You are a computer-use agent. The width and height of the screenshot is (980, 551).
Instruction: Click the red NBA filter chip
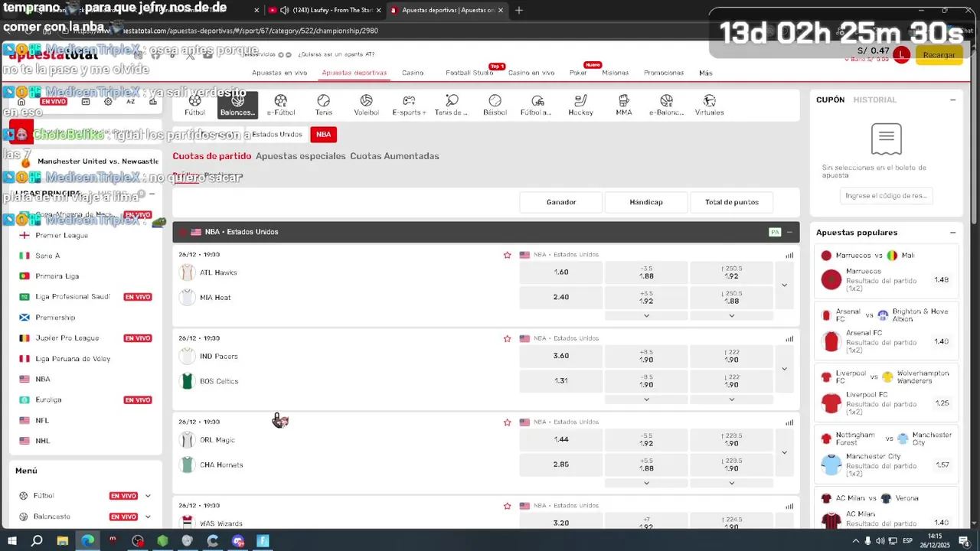pos(323,134)
